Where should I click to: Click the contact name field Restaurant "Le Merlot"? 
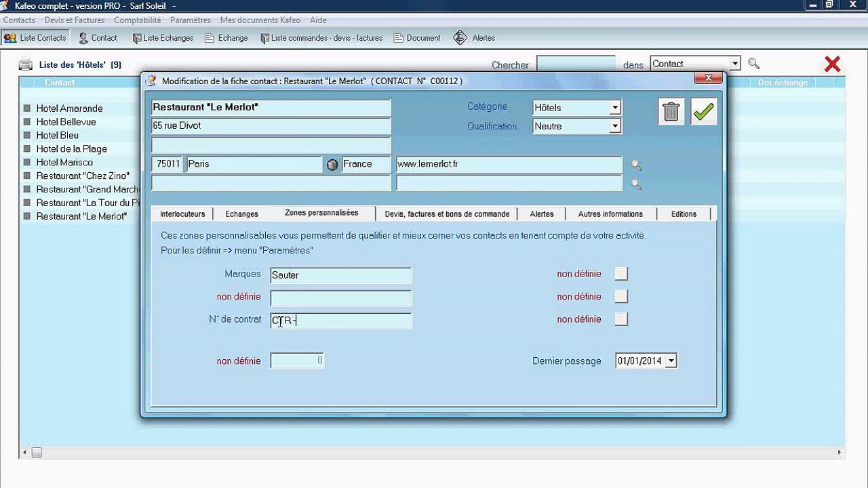(271, 108)
